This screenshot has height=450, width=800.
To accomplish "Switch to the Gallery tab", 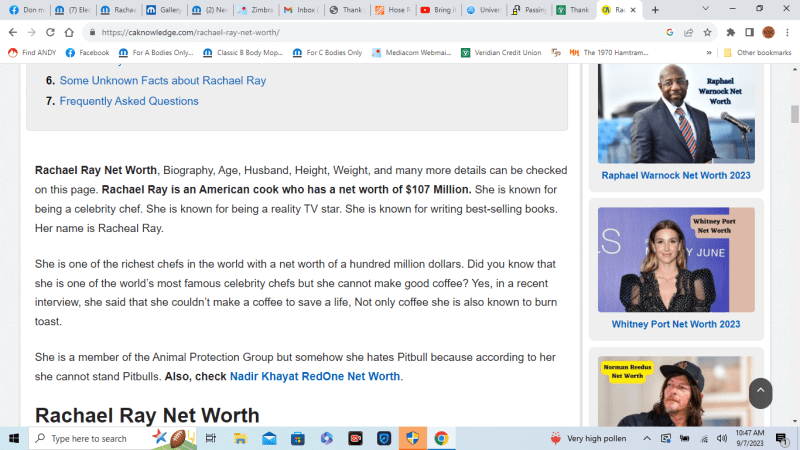I will pyautogui.click(x=165, y=10).
